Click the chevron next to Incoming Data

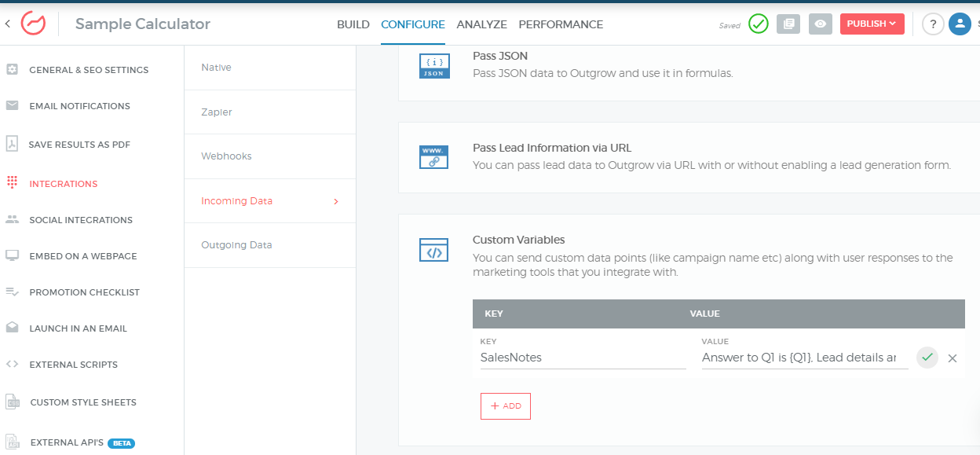[336, 201]
